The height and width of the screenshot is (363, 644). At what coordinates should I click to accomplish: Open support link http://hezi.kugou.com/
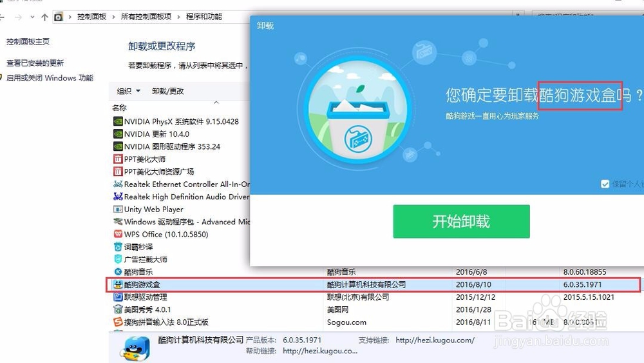tap(435, 340)
